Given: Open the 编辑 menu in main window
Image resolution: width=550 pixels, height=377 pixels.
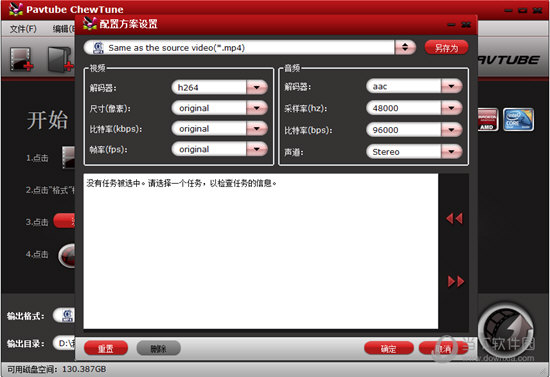Looking at the screenshot, I should tap(63, 29).
